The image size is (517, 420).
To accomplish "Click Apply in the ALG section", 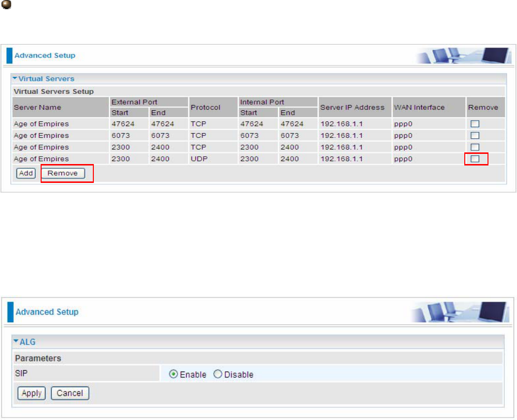I will pyautogui.click(x=31, y=393).
